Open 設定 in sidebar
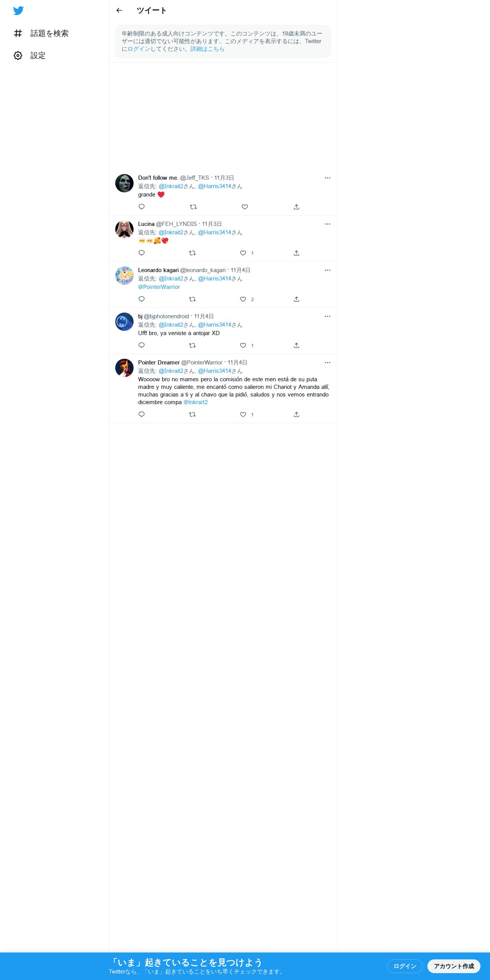The height and width of the screenshot is (980, 490). pyautogui.click(x=30, y=56)
